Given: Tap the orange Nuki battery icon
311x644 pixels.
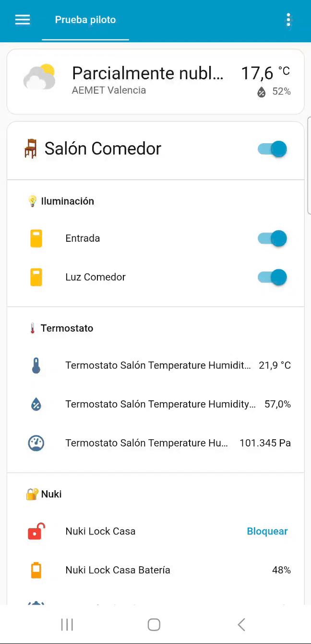Looking at the screenshot, I should 36,570.
